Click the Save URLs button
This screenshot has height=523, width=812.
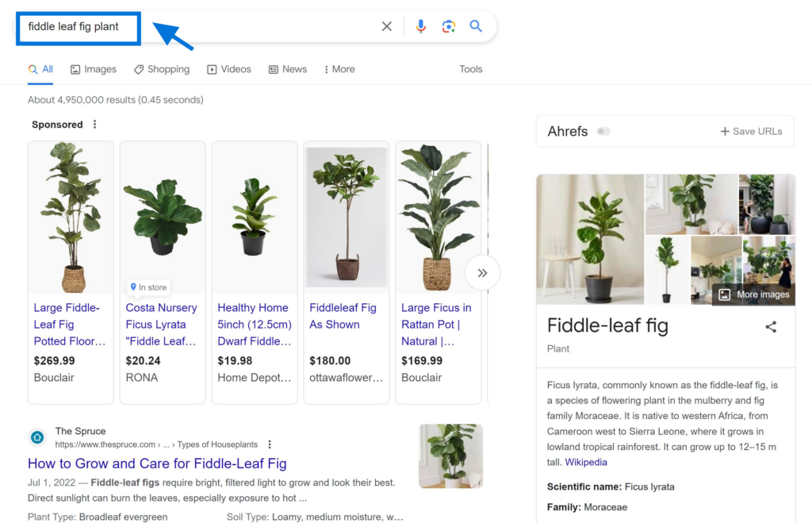[x=750, y=131]
